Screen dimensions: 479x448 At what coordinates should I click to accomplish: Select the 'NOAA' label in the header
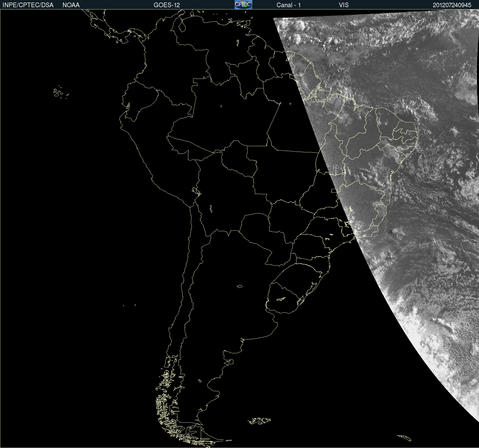coord(71,5)
